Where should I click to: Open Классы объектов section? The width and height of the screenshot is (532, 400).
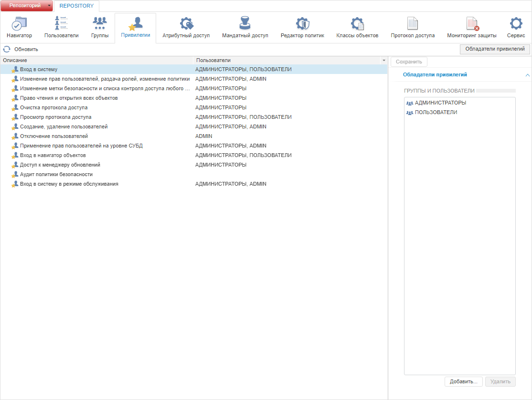pos(357,28)
